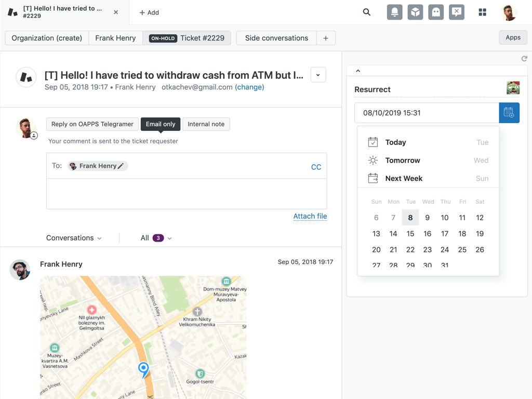Click the Attach file link

[x=310, y=216]
